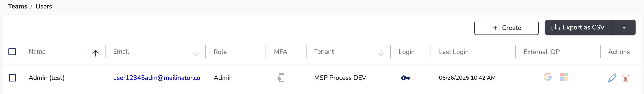The image size is (644, 94).
Task: Open the user12345adm@mailinator email link
Action: pos(157,78)
